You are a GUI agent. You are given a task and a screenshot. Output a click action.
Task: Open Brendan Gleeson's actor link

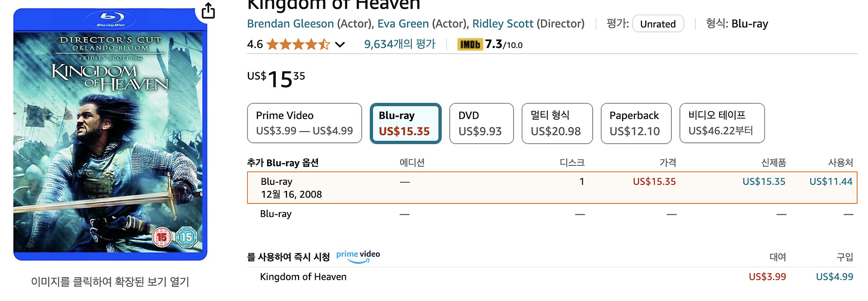pos(290,24)
